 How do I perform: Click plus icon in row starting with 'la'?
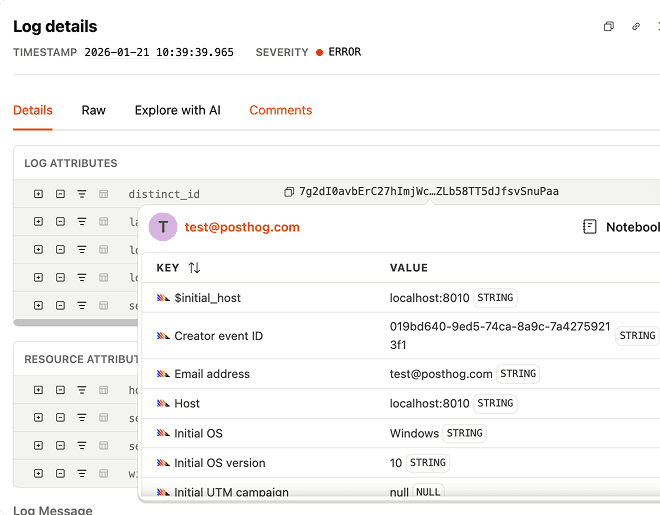tap(38, 221)
